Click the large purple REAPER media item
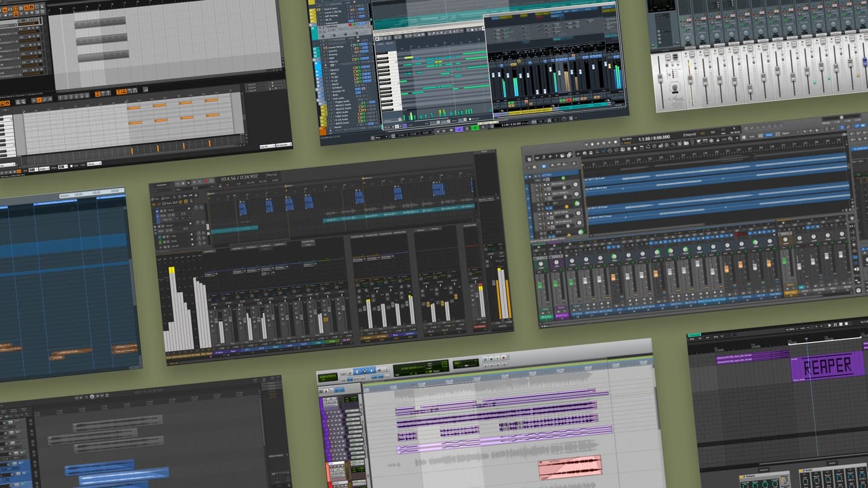868x488 pixels. [828, 364]
